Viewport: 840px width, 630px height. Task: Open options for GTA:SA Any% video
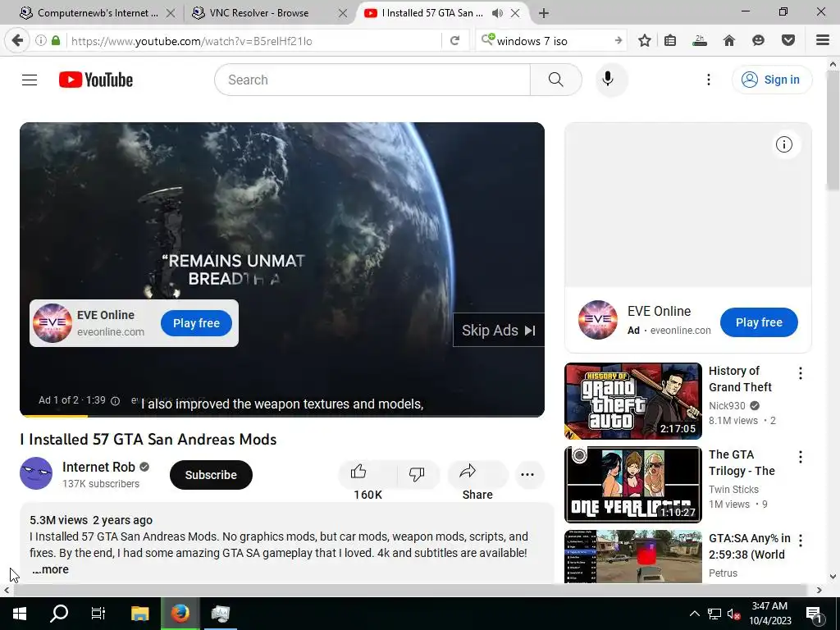pyautogui.click(x=801, y=541)
